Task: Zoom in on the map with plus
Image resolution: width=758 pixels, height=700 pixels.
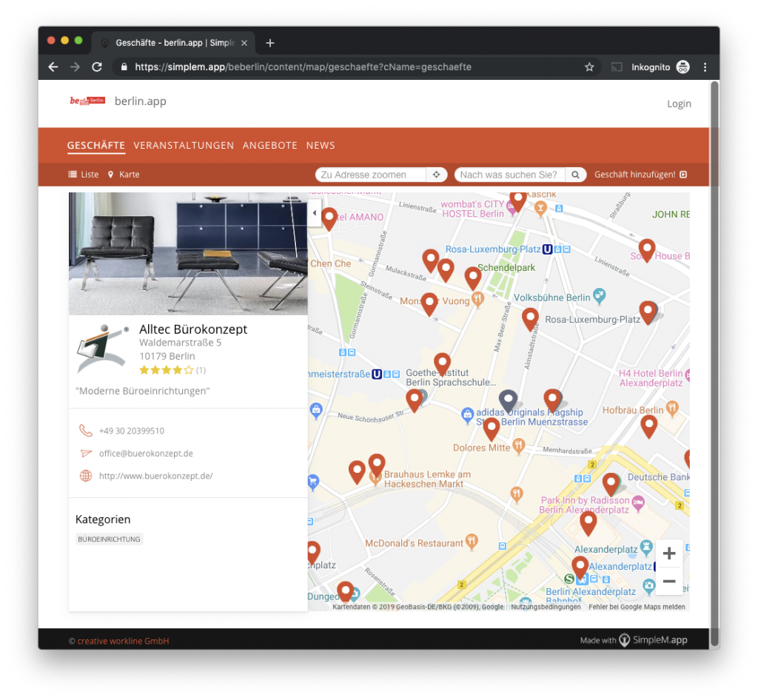Action: [669, 553]
